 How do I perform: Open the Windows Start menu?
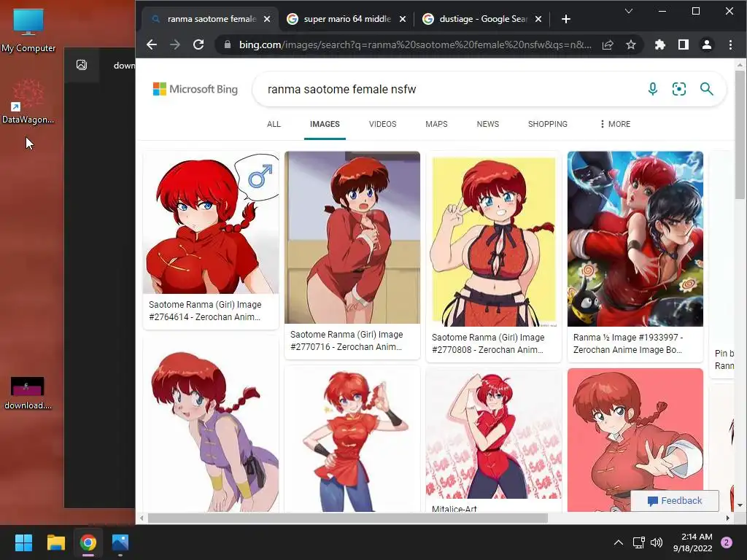click(x=23, y=542)
